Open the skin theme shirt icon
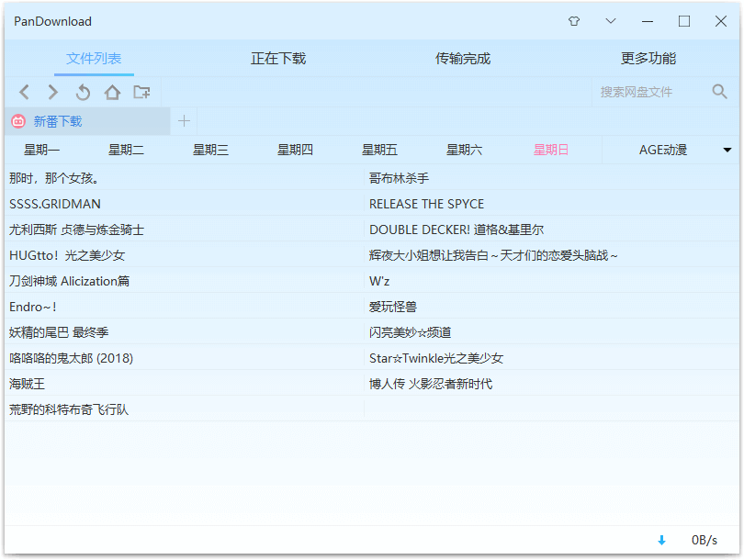 coord(574,21)
